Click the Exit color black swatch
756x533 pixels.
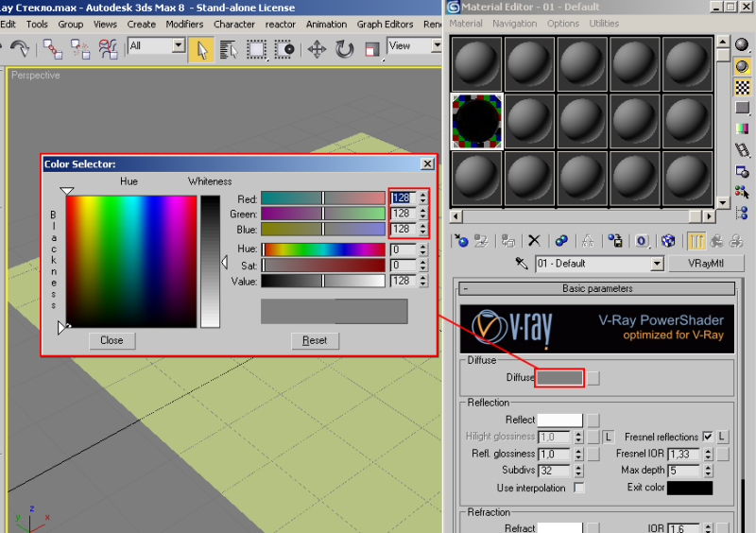(x=690, y=488)
